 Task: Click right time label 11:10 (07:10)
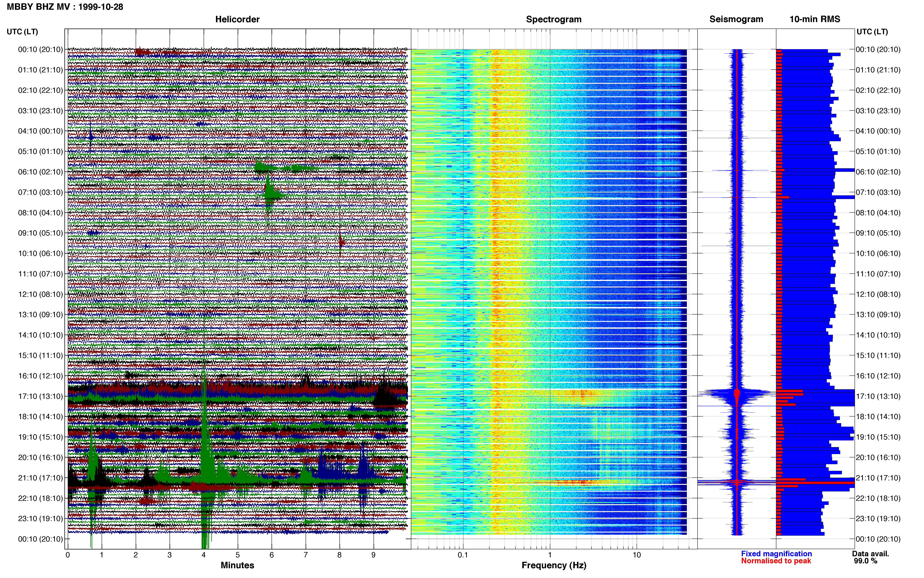point(878,274)
